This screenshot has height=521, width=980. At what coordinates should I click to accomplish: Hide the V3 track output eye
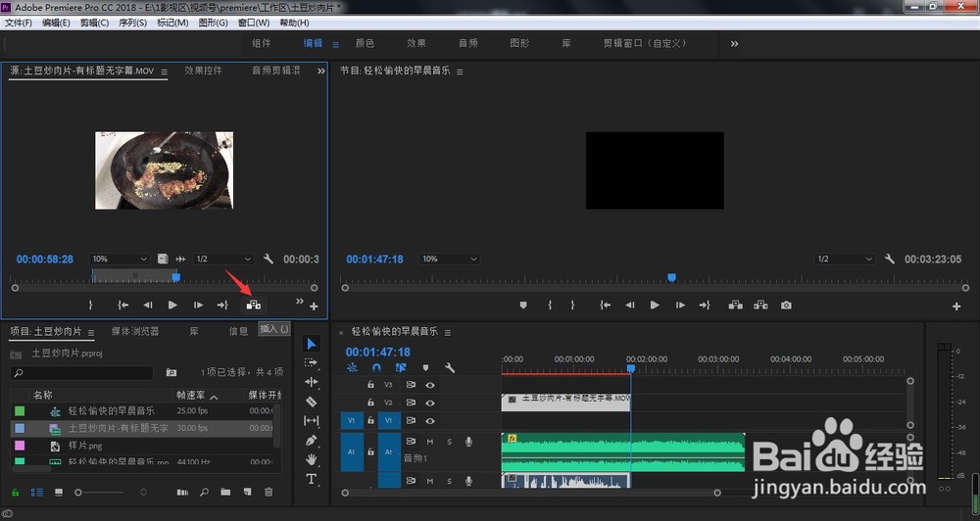pyautogui.click(x=430, y=385)
